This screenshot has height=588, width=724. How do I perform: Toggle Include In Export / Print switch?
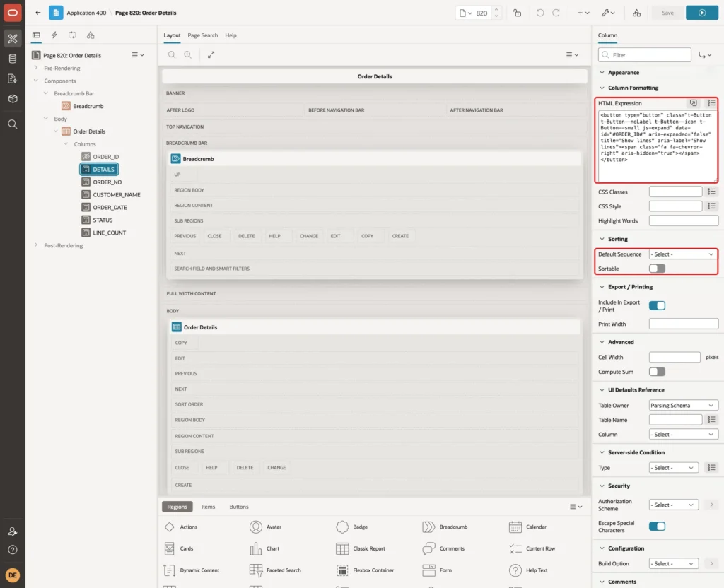click(657, 305)
